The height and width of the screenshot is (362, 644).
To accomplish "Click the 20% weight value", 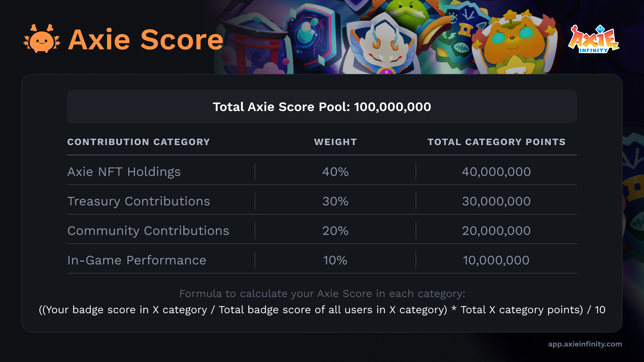I will 335,231.
